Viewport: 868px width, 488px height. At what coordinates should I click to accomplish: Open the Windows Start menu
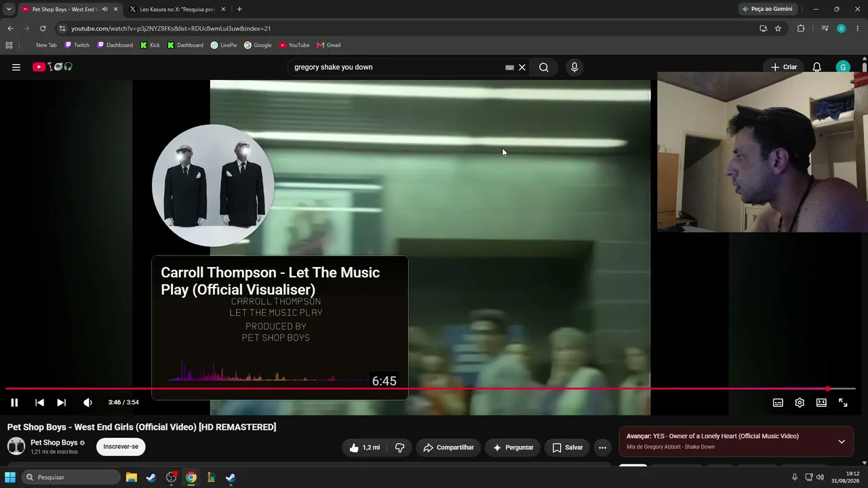tap(10, 477)
